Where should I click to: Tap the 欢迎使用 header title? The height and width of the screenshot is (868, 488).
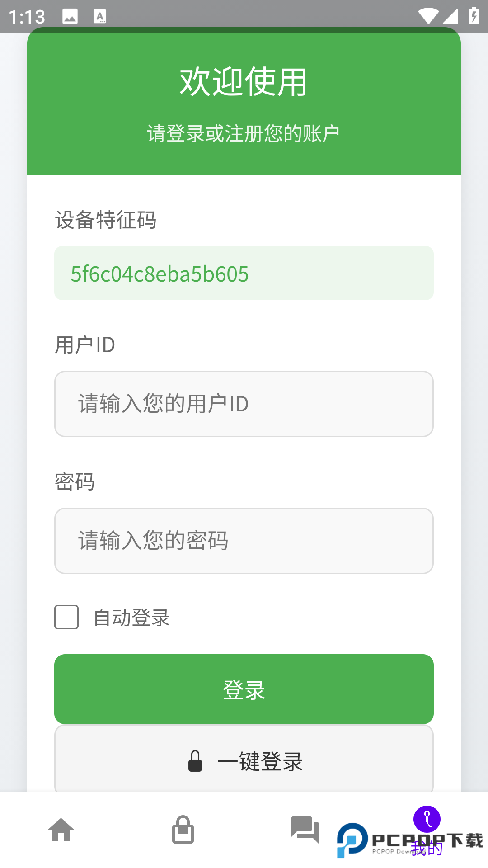244,82
